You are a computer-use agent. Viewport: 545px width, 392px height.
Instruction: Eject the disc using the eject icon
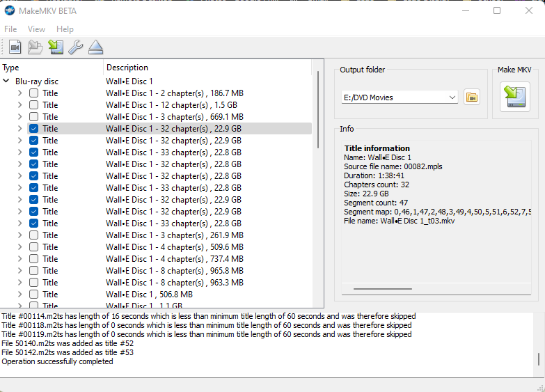tap(95, 47)
